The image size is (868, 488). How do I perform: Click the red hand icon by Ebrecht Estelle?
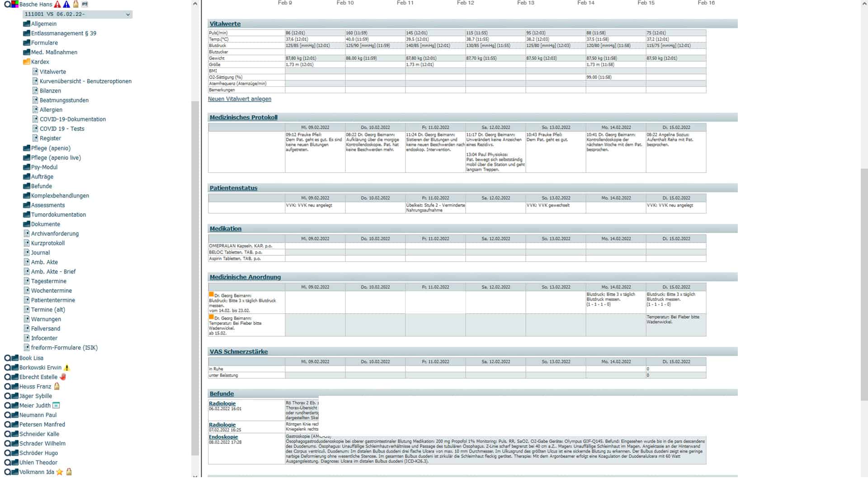63,377
